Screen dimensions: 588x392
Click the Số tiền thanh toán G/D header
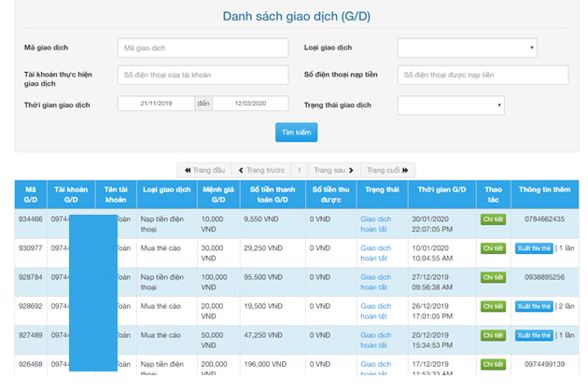point(273,194)
